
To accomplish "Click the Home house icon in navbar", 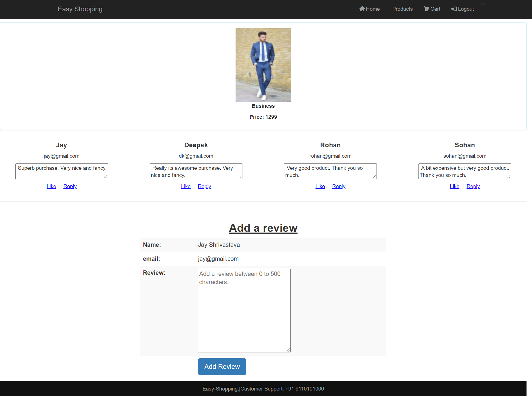I will point(362,9).
